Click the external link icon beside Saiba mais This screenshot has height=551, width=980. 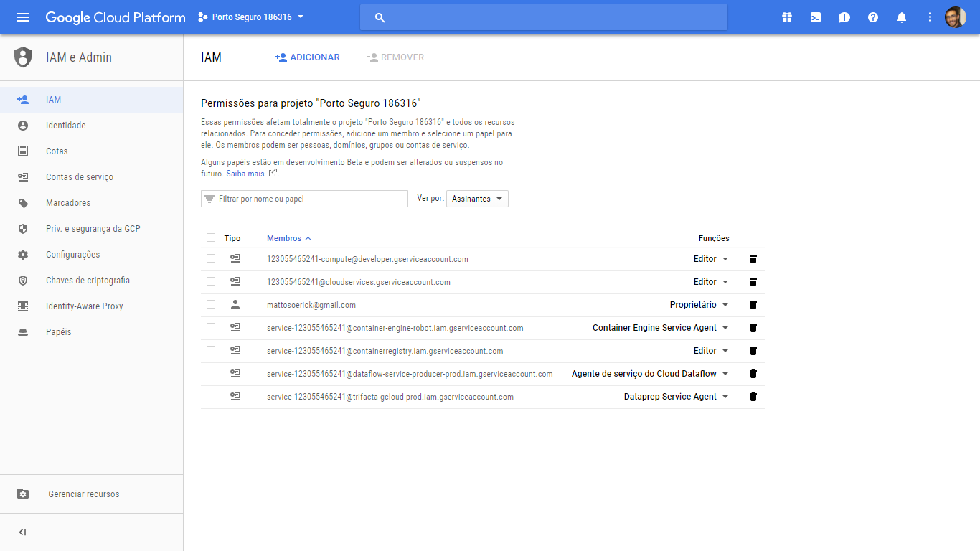(273, 174)
